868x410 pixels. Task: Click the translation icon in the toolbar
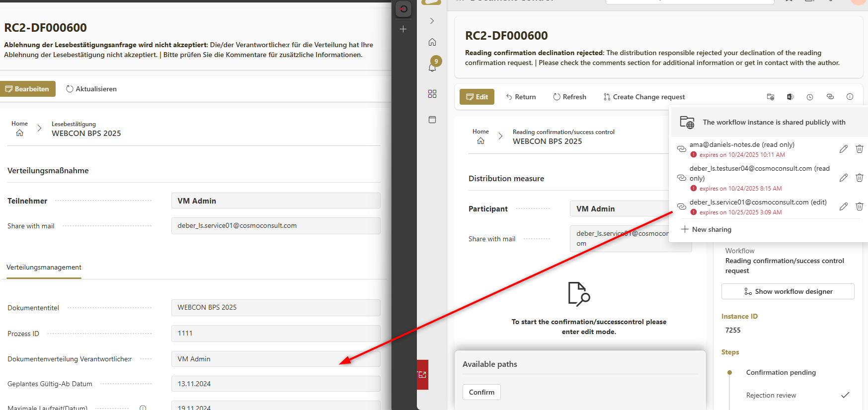[790, 97]
